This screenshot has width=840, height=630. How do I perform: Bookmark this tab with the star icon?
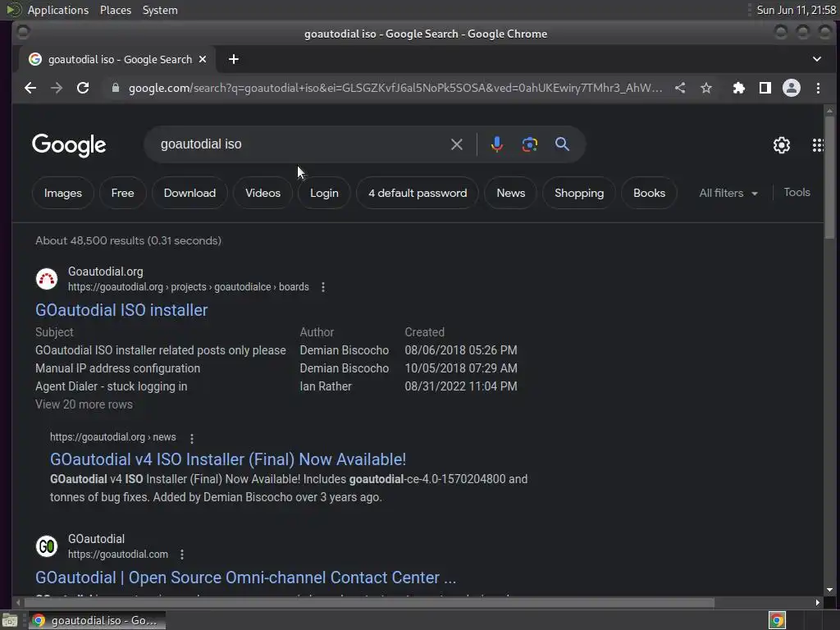706,88
